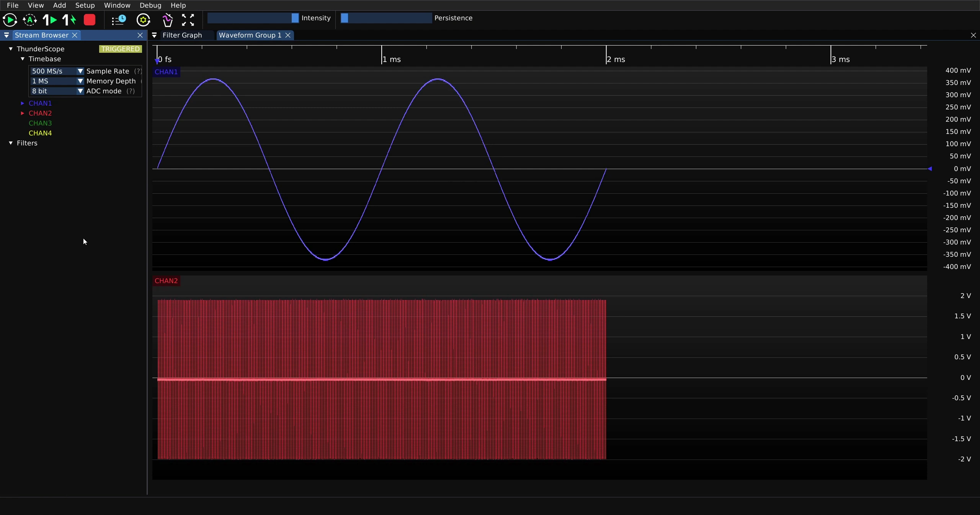Click the refresh settings gear icon
980x515 pixels.
[144, 20]
